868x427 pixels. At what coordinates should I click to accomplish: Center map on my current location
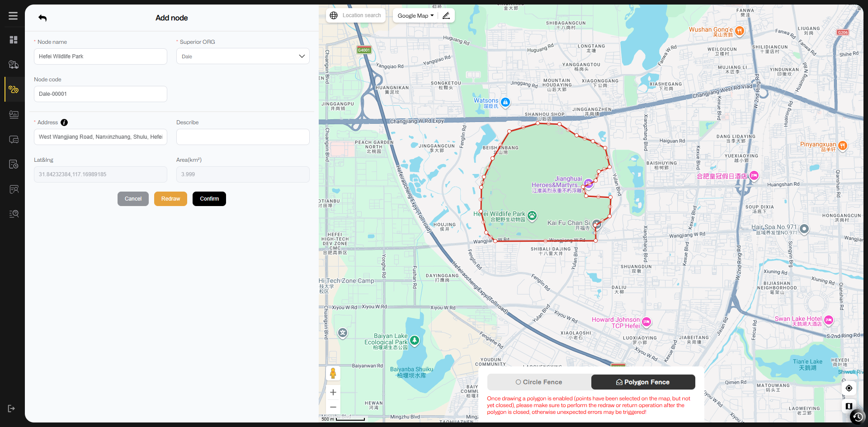point(849,388)
